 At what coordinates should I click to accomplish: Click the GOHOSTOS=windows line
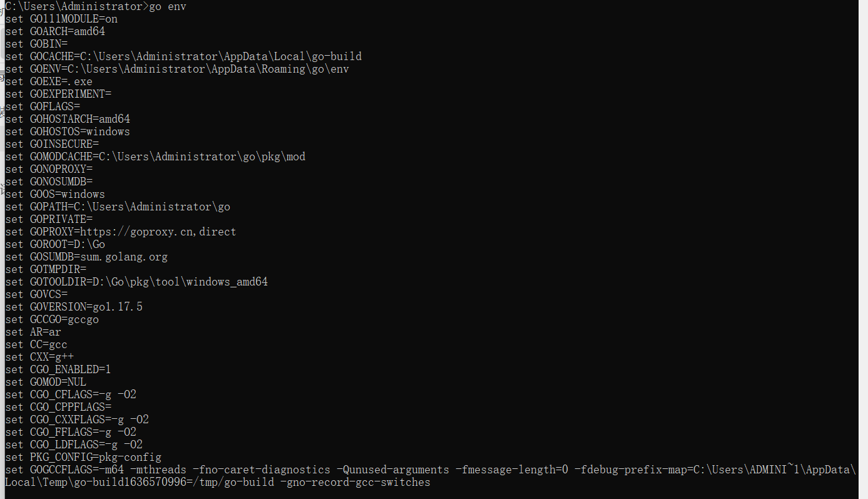[x=68, y=131]
